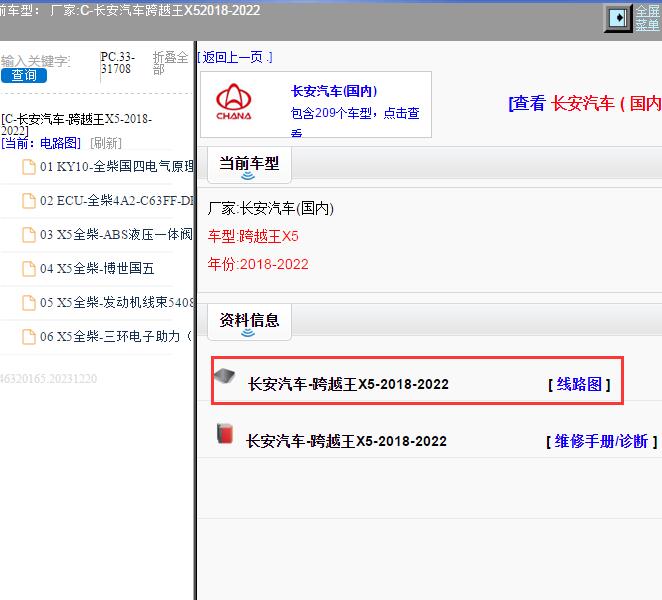This screenshot has height=600, width=662.
Task: Open the 长安汽车(国内) brand link
Action: [334, 91]
